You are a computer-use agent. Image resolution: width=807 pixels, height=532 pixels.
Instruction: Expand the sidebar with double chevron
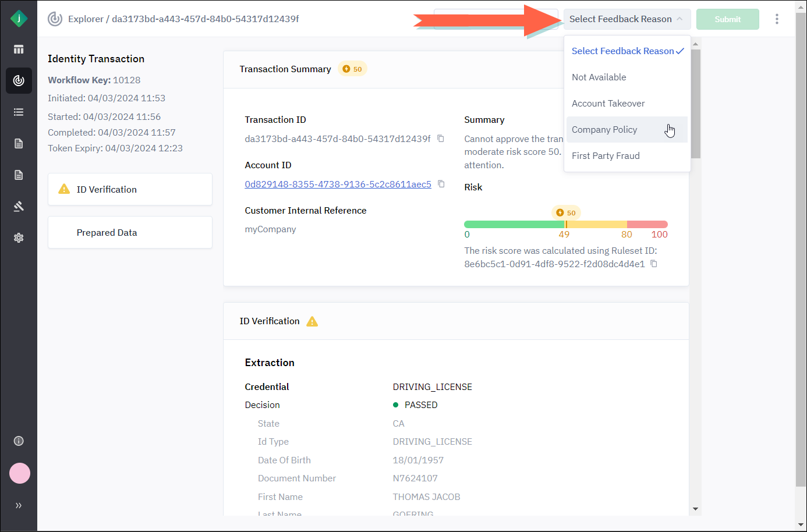19,505
